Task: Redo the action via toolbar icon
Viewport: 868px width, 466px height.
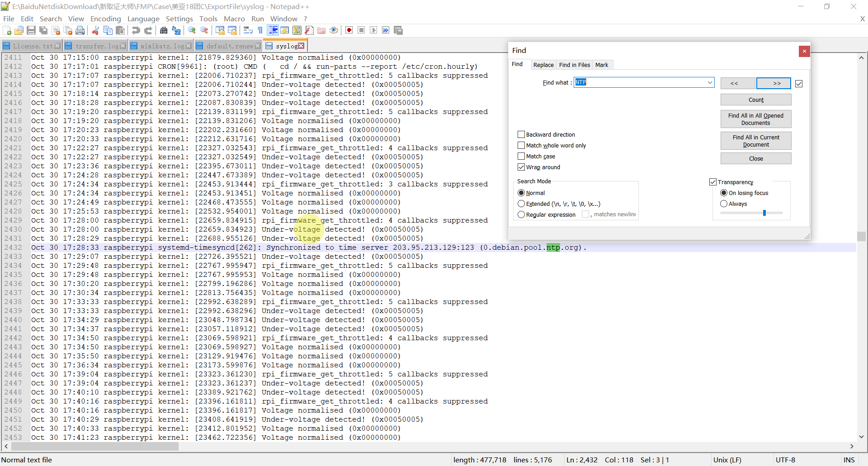Action: [x=148, y=30]
